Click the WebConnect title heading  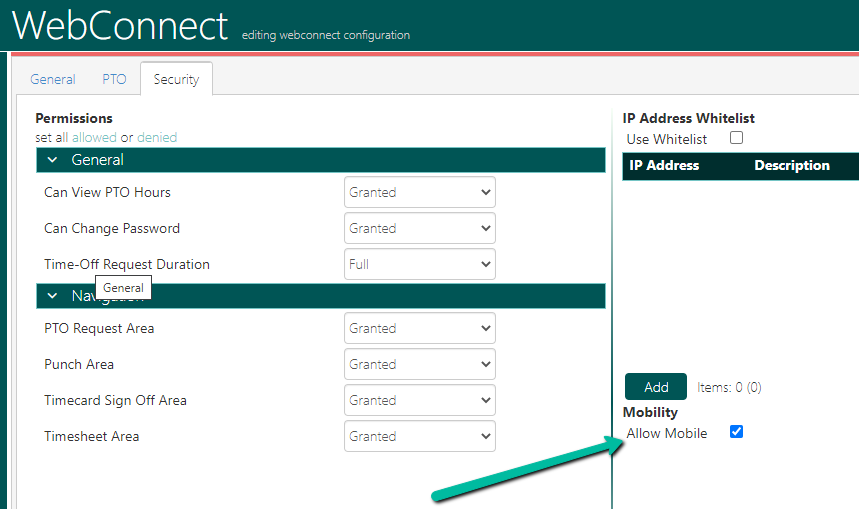point(120,25)
